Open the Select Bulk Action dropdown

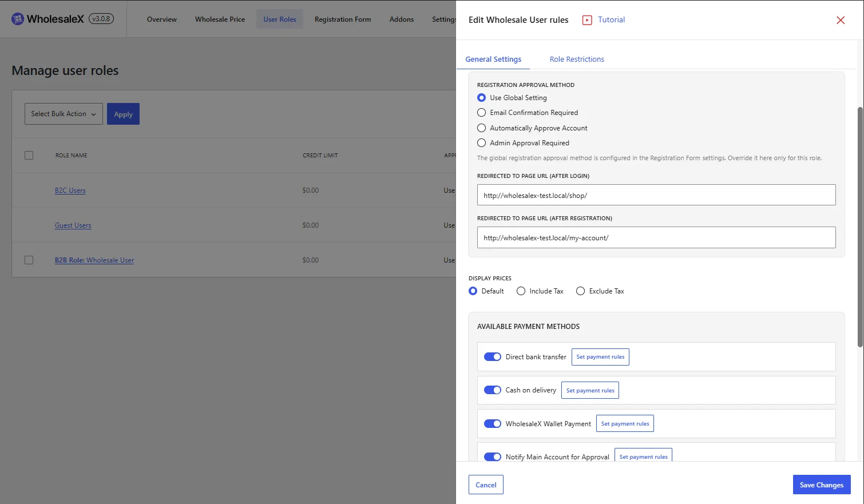point(64,114)
